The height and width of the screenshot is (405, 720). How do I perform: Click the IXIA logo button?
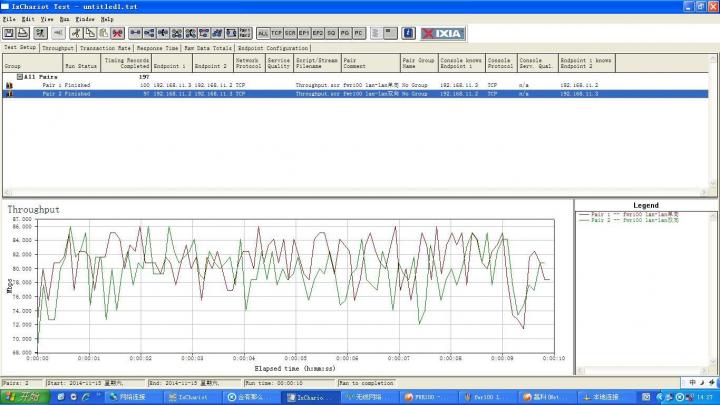click(x=443, y=34)
